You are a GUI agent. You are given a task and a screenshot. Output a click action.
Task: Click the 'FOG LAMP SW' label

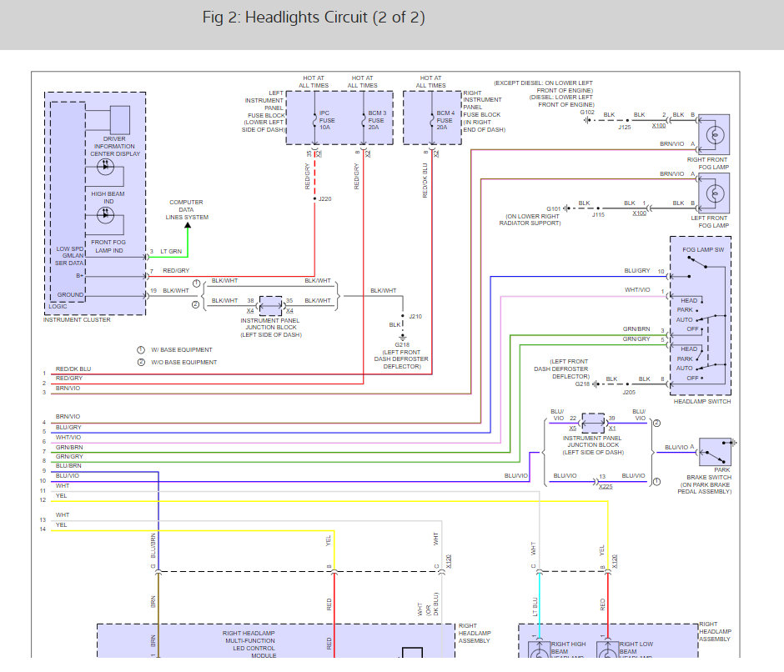(703, 250)
